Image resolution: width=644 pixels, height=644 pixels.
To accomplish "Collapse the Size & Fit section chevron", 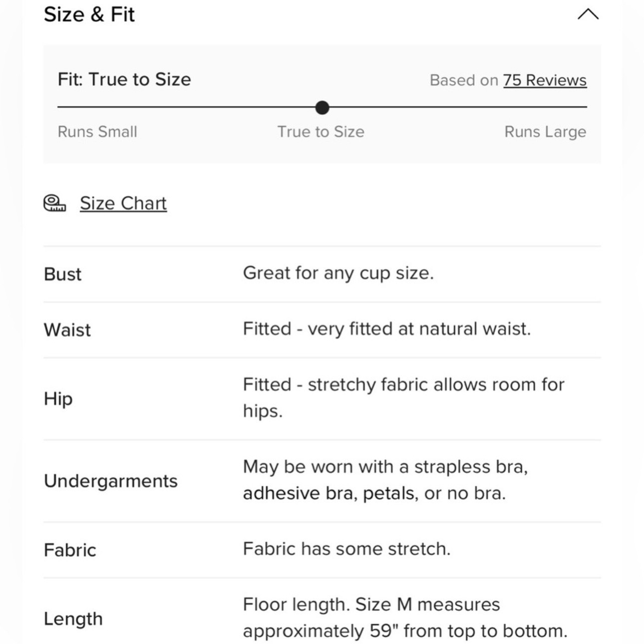I will [588, 14].
